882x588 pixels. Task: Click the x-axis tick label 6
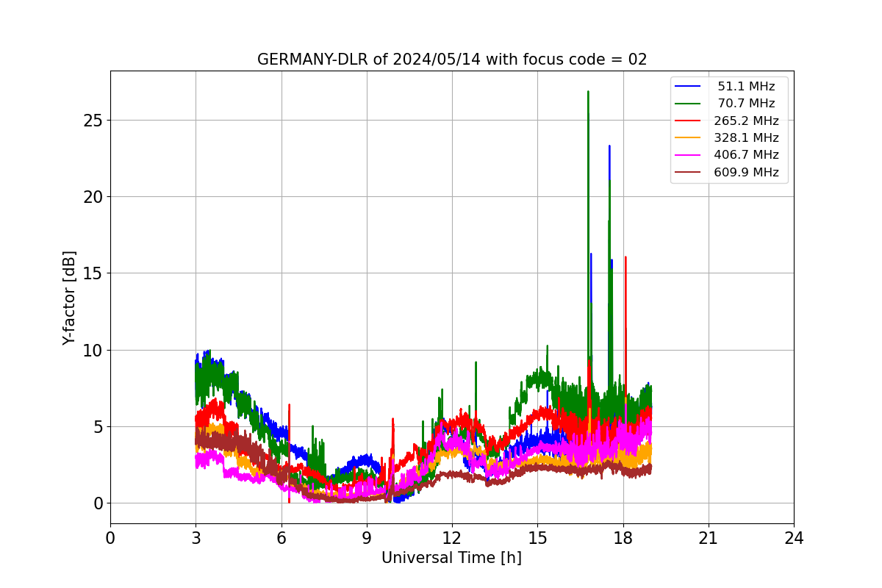[281, 538]
